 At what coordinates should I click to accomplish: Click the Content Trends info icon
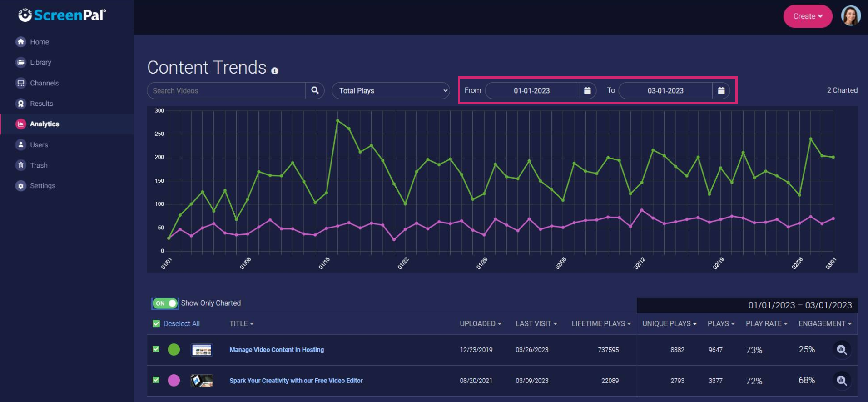[275, 71]
